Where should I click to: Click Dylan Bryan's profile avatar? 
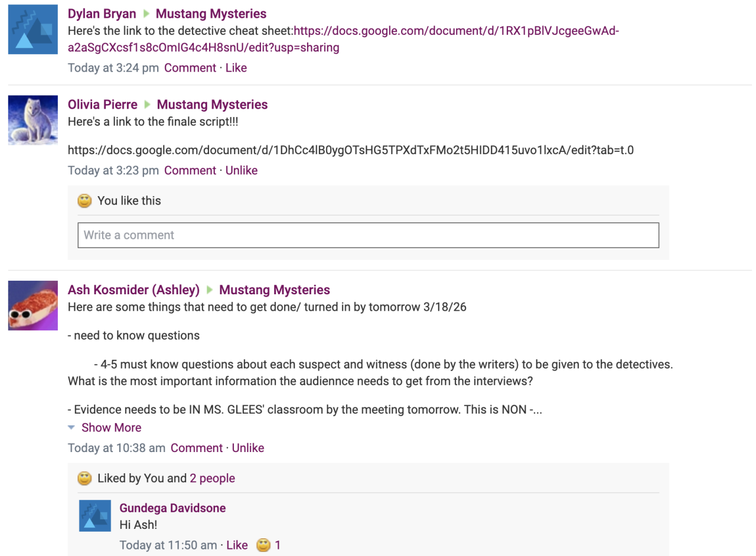pos(32,30)
